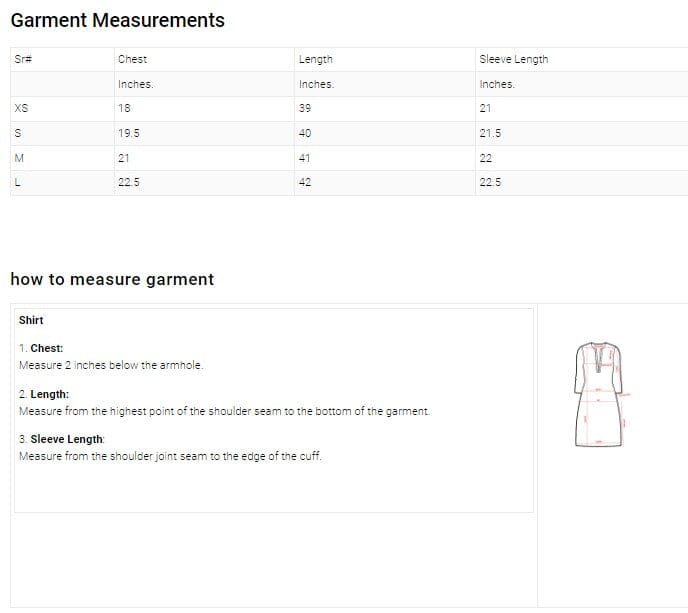Viewport: 688px width, 613px height.
Task: Select the S sleeve length value 21.5
Action: click(490, 134)
